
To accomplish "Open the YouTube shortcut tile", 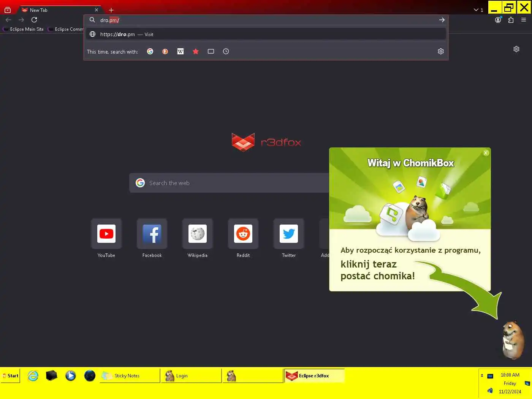I will coord(106,234).
